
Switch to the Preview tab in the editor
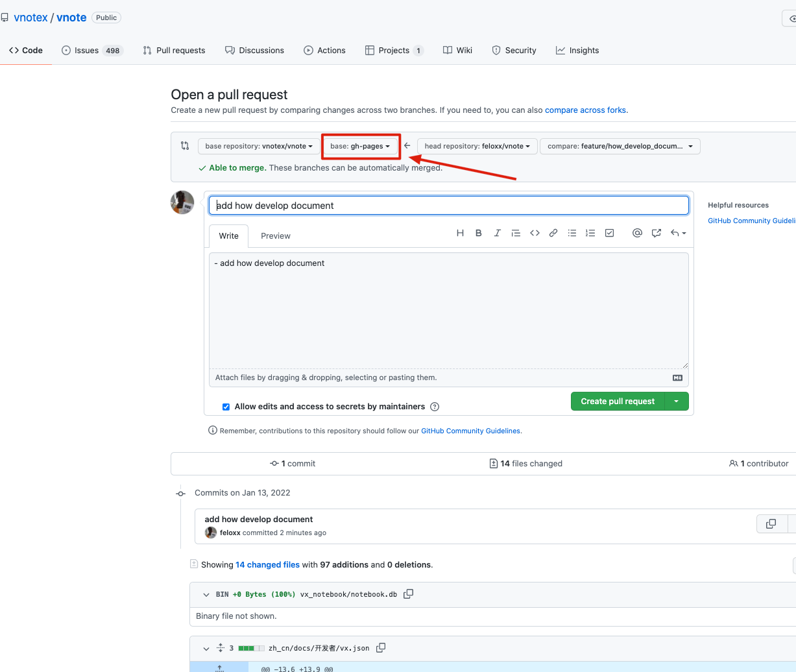(x=276, y=235)
